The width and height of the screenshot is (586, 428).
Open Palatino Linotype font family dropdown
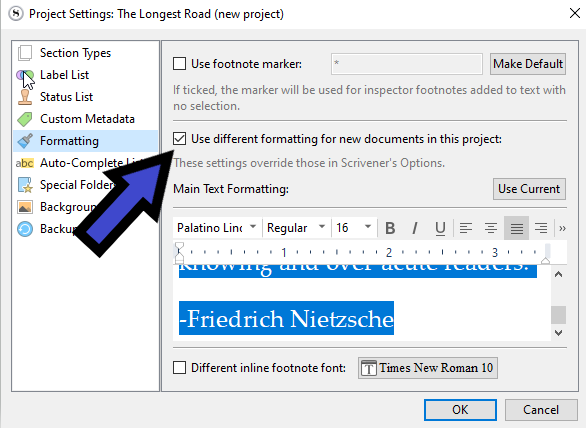pos(216,228)
